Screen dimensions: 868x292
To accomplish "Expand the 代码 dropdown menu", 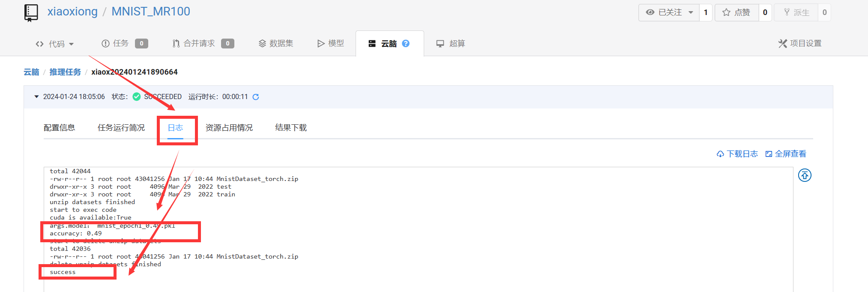I will (x=55, y=44).
